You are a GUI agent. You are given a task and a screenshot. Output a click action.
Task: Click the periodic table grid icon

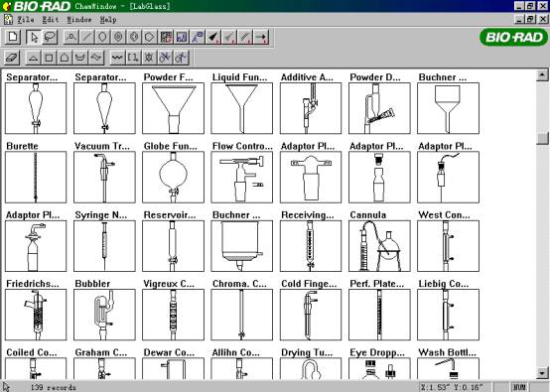[x=166, y=37]
